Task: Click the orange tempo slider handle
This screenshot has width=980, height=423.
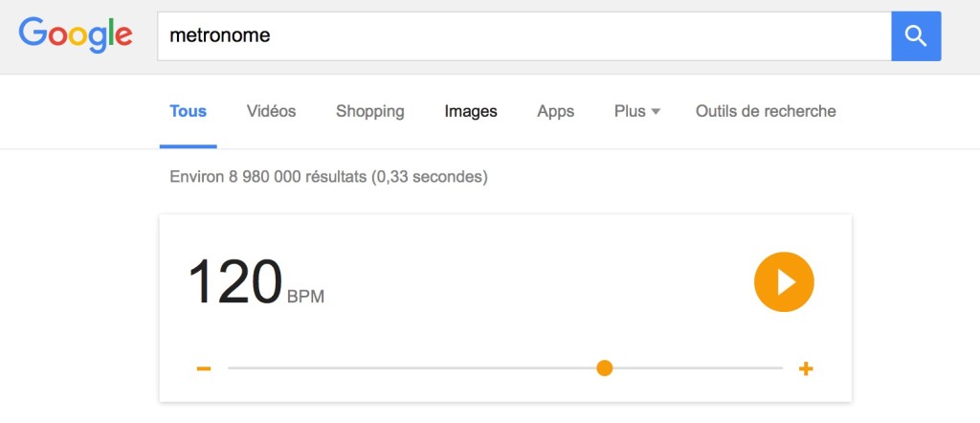Action: [x=605, y=368]
